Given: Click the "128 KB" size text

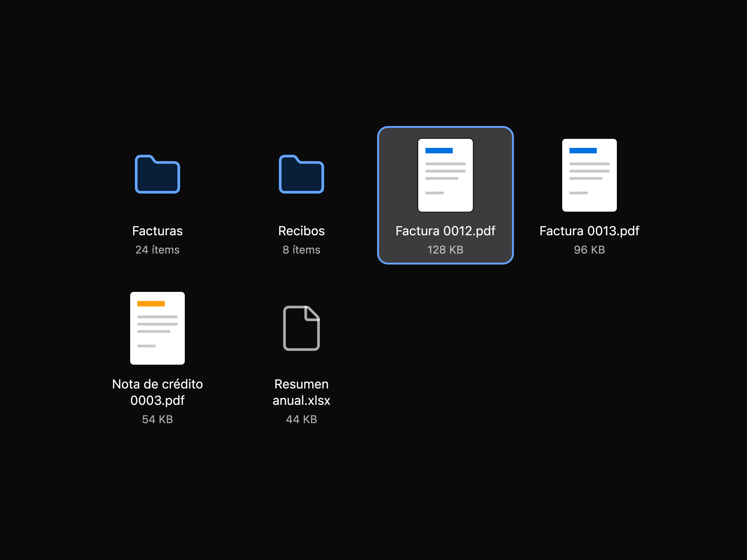Looking at the screenshot, I should pos(445,250).
